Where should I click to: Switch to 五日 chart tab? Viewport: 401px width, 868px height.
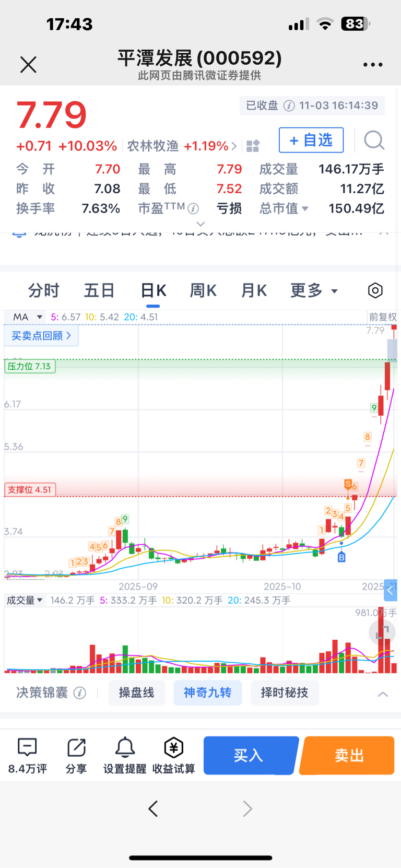(x=99, y=290)
